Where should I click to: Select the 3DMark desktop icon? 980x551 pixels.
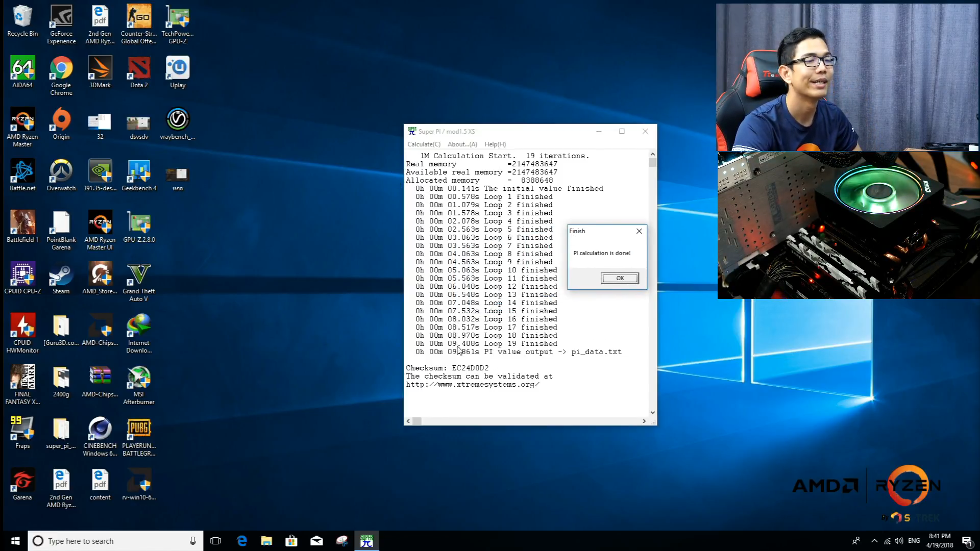[x=100, y=72]
